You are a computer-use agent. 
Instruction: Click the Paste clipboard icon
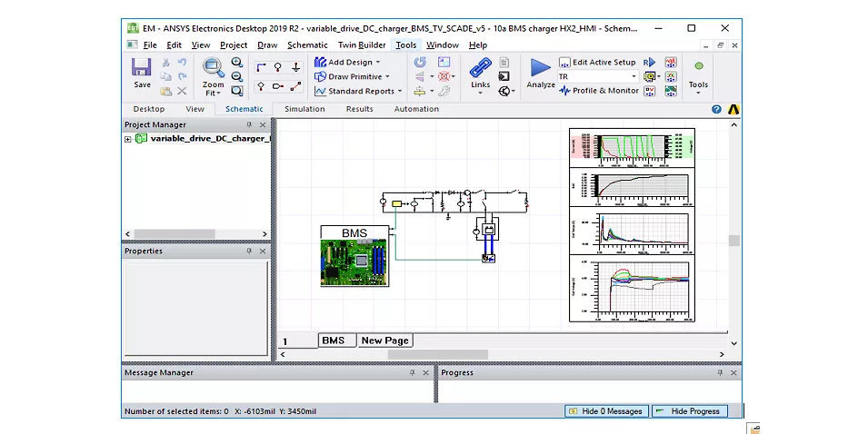click(165, 91)
